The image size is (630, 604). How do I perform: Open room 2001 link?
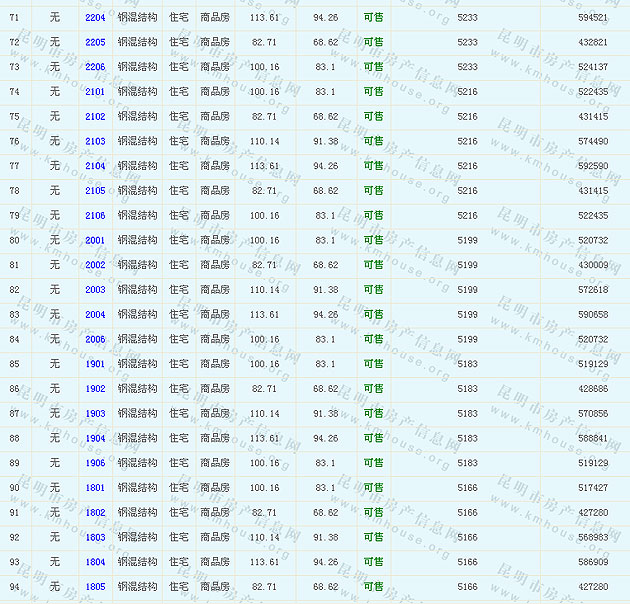tap(95, 241)
